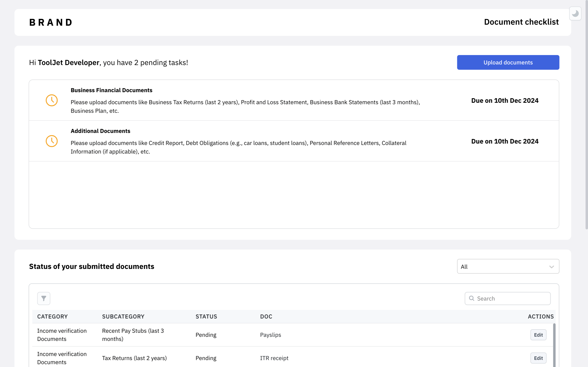Click the DOC column header
This screenshot has width=588, height=367.
tap(266, 316)
